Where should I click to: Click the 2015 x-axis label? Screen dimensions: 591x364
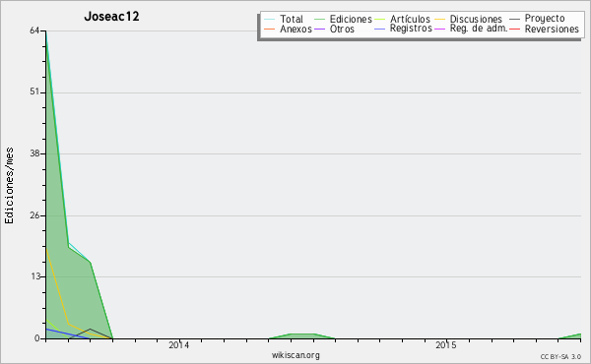[446, 344]
